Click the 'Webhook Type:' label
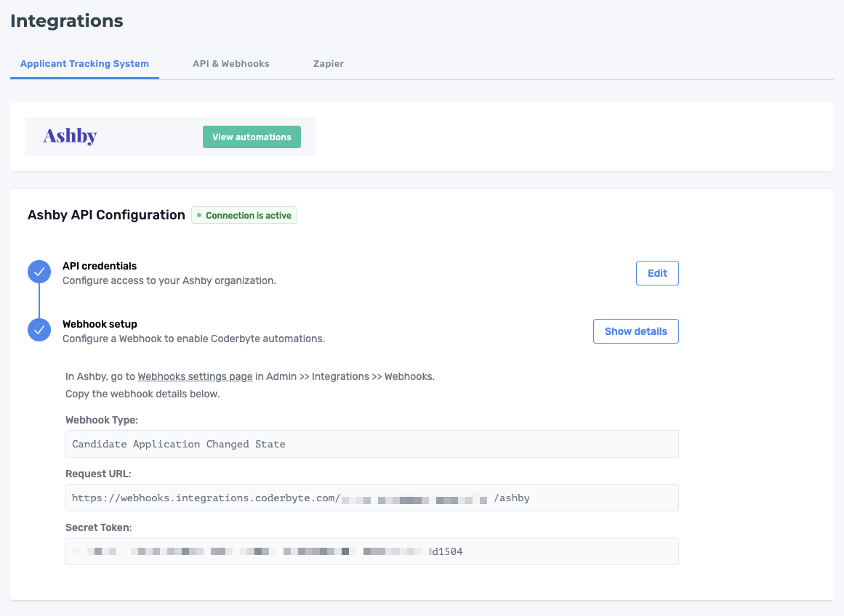Screen dimensions: 844x616 coord(102,420)
